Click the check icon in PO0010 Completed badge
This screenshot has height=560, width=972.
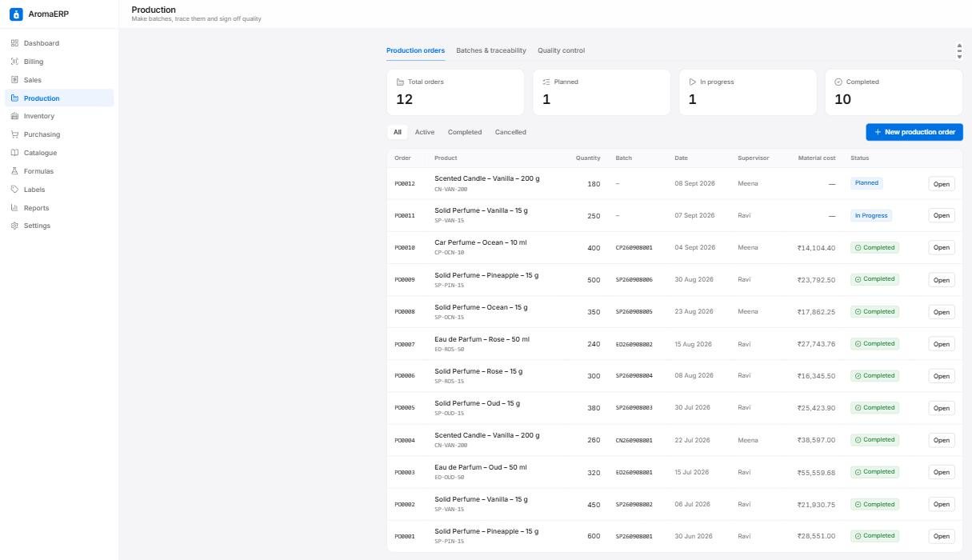[x=858, y=248]
